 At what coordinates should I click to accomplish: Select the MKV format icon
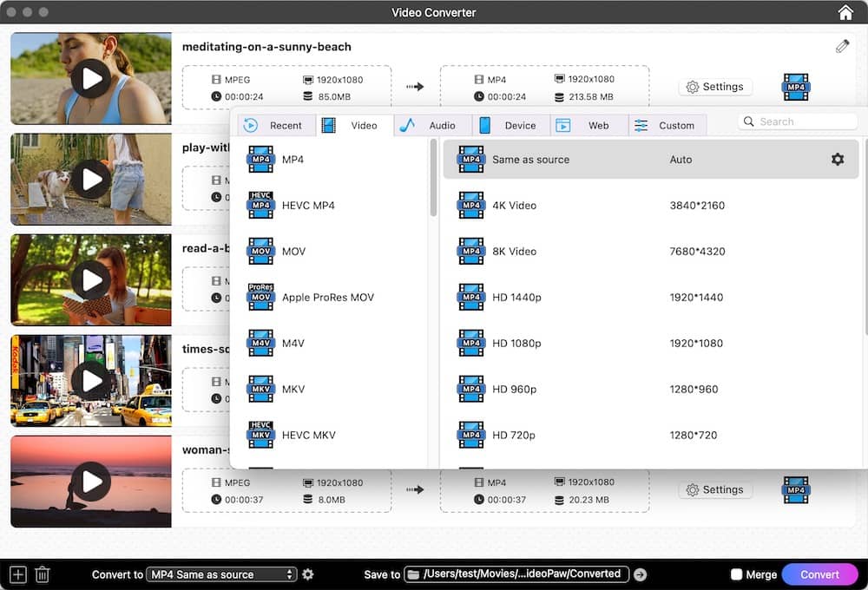260,389
